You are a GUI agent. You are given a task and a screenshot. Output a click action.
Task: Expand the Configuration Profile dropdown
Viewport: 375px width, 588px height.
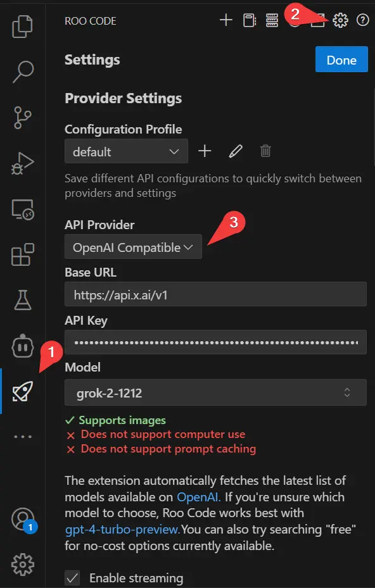tap(126, 151)
